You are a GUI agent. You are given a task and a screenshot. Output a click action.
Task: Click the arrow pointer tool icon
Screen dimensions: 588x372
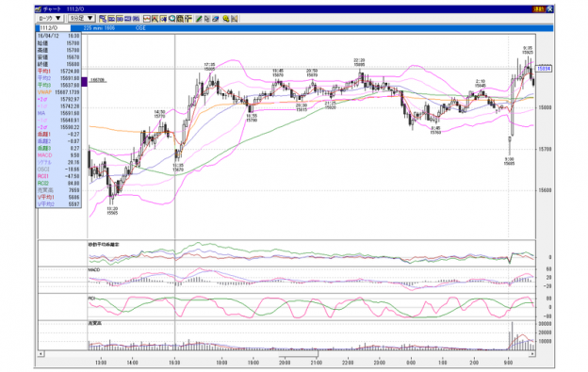(x=207, y=19)
